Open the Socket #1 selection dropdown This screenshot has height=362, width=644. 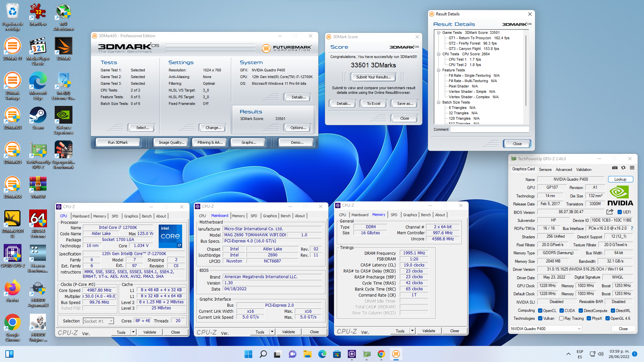click(99, 321)
